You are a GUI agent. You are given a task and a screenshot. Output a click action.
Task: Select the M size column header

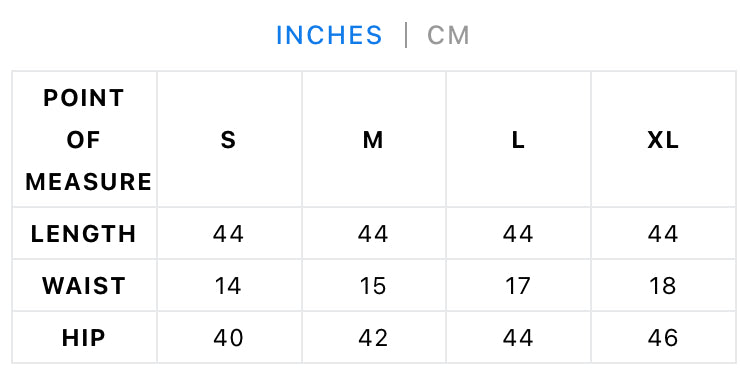pyautogui.click(x=374, y=139)
